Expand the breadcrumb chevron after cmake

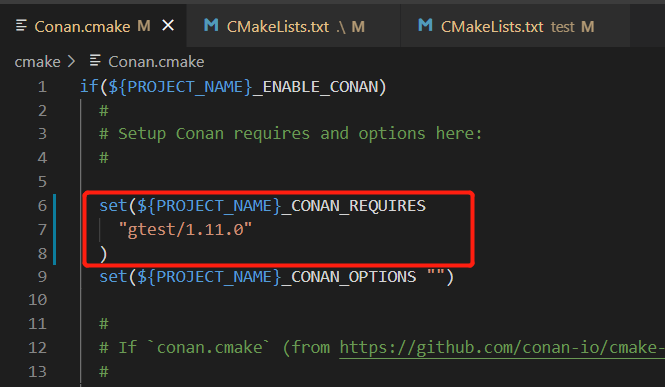pyautogui.click(x=71, y=62)
